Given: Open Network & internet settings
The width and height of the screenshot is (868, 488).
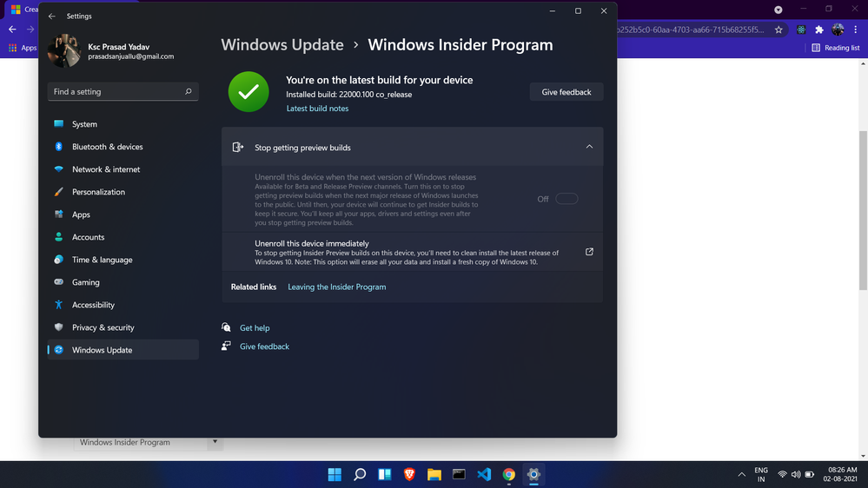Looking at the screenshot, I should click(123, 169).
